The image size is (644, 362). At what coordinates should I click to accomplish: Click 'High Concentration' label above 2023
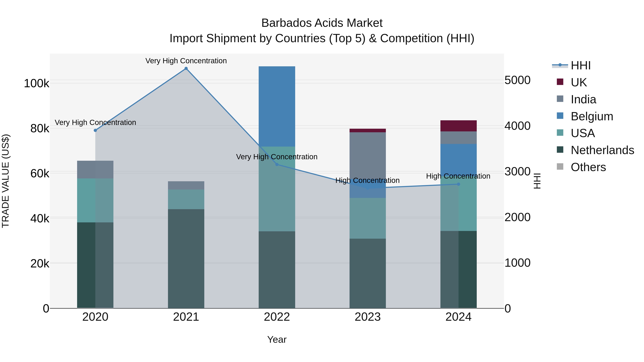coord(367,180)
